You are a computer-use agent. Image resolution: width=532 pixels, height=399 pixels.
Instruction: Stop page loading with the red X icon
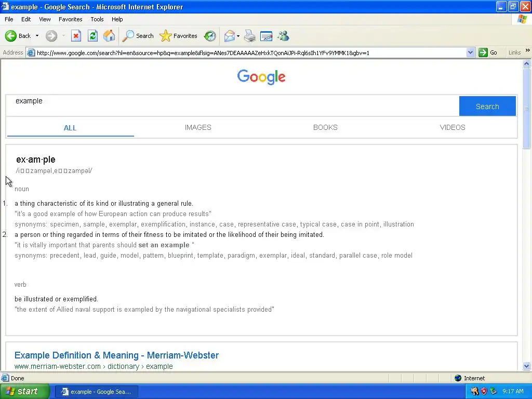(x=76, y=36)
